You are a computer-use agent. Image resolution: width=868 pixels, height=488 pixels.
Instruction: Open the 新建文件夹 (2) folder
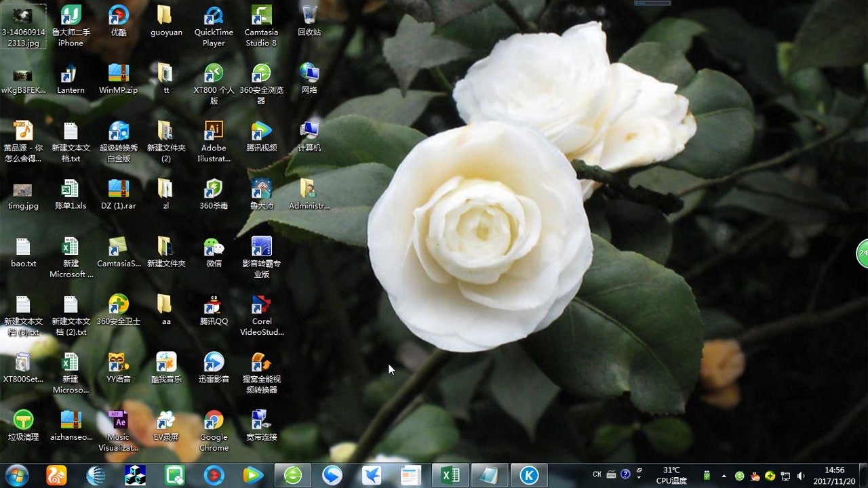[166, 142]
